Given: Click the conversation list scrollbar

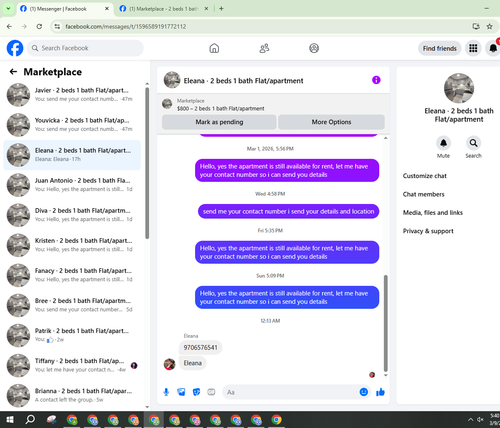Looking at the screenshot, I should coord(147,163).
